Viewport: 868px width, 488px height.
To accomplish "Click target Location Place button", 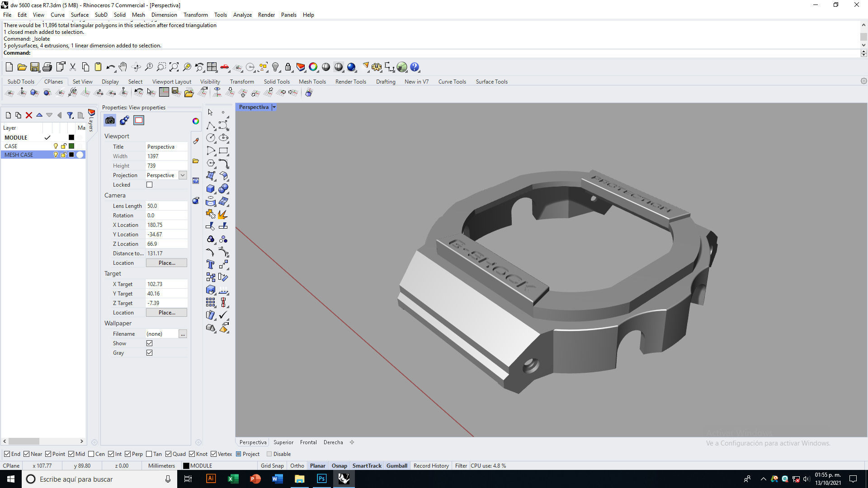I will [x=166, y=313].
